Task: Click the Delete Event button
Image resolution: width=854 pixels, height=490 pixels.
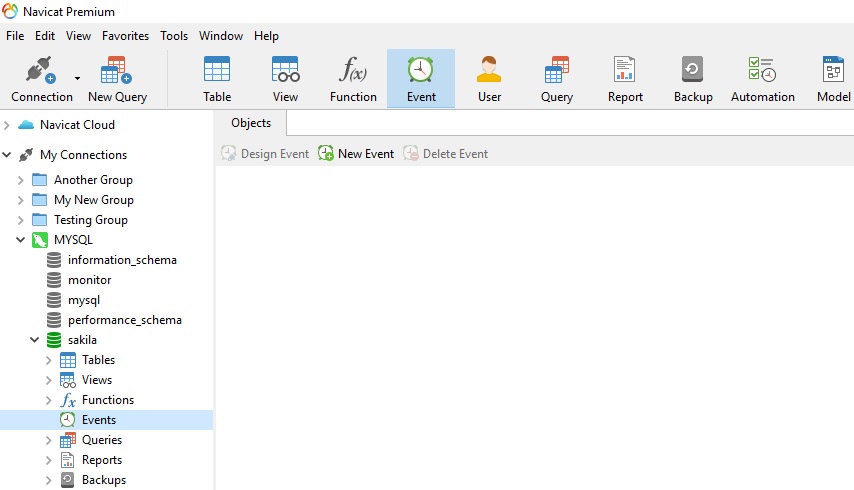Action: (x=446, y=154)
